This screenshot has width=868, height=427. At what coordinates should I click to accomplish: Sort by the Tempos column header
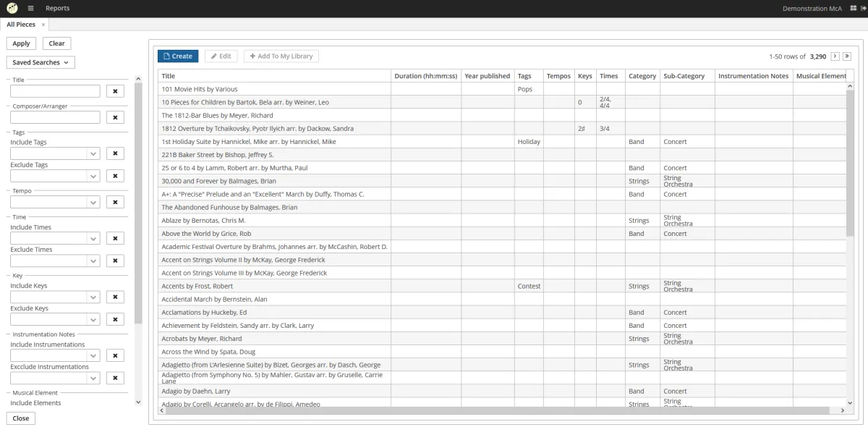[x=558, y=76]
